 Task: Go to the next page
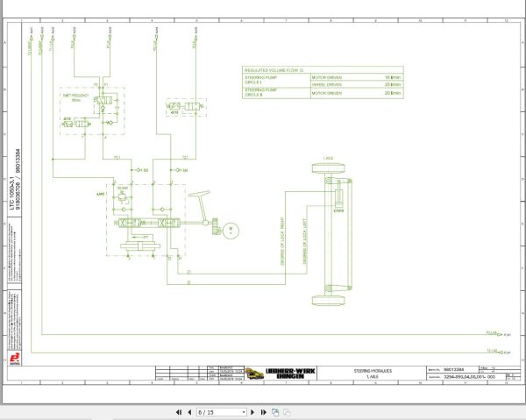coord(252,412)
